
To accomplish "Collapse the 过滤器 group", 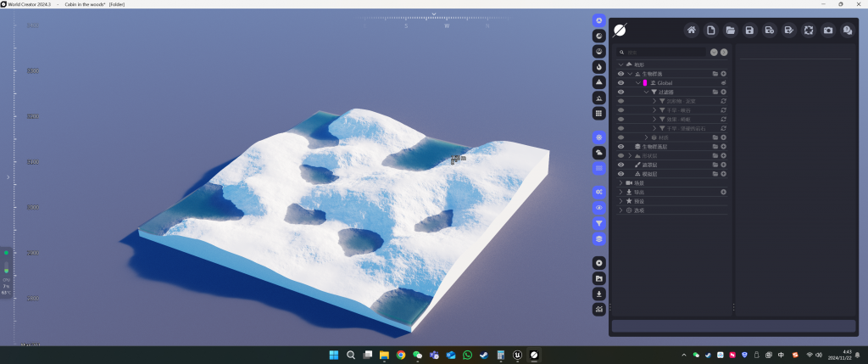I will (646, 92).
